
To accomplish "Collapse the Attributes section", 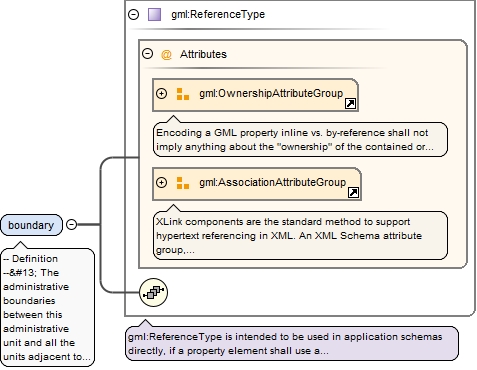I will tap(147, 54).
